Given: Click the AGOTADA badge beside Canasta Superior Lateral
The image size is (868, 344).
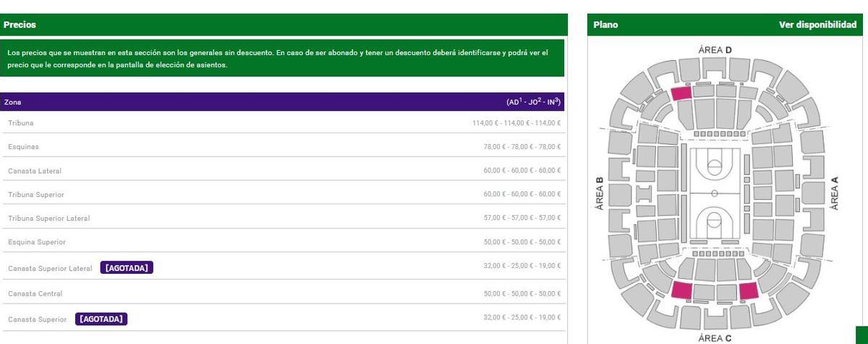Looking at the screenshot, I should (127, 268).
